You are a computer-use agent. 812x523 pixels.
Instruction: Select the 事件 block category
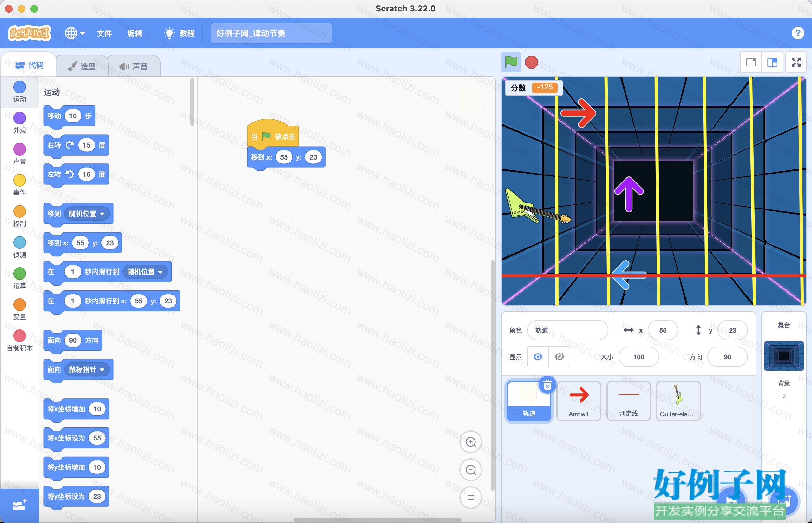click(x=19, y=185)
